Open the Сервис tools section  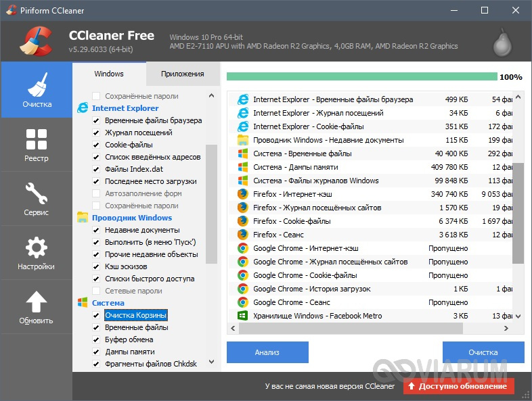[37, 199]
